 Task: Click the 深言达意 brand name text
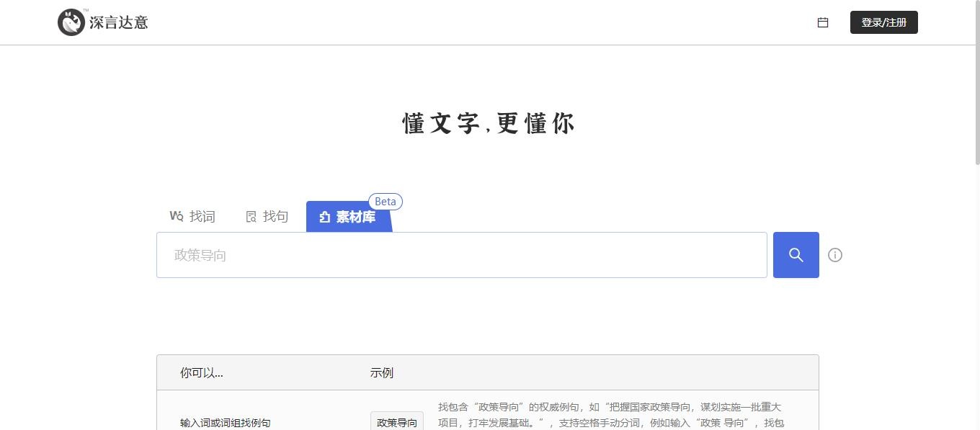(119, 22)
